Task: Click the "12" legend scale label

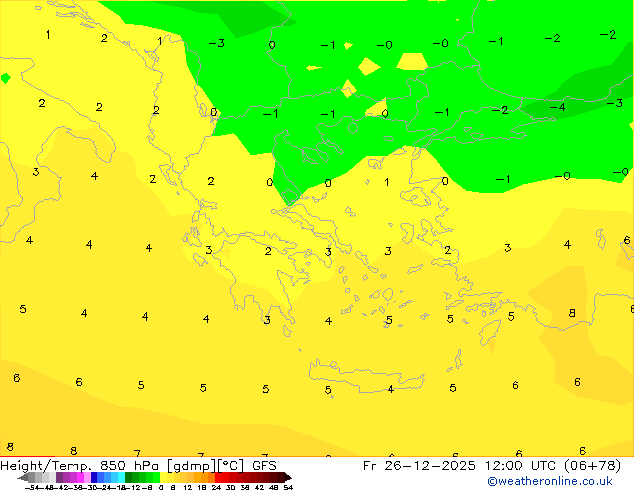Action: coord(188,487)
